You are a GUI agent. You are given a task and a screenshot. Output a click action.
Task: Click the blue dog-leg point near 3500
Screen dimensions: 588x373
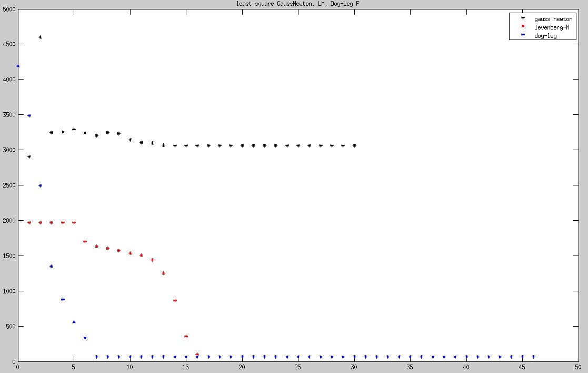[x=29, y=115]
